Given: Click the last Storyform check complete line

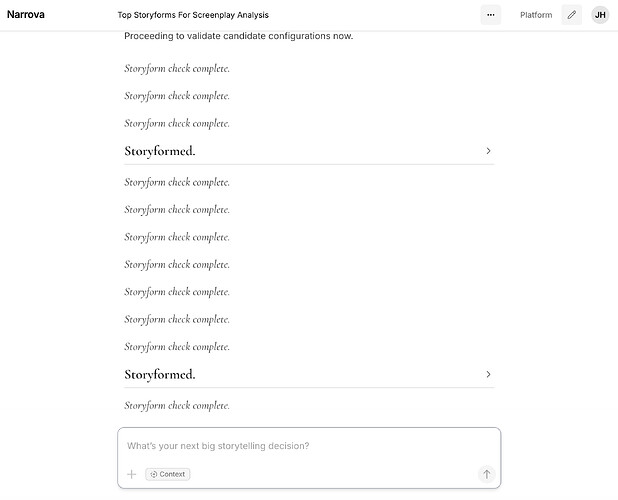Looking at the screenshot, I should tap(177, 405).
